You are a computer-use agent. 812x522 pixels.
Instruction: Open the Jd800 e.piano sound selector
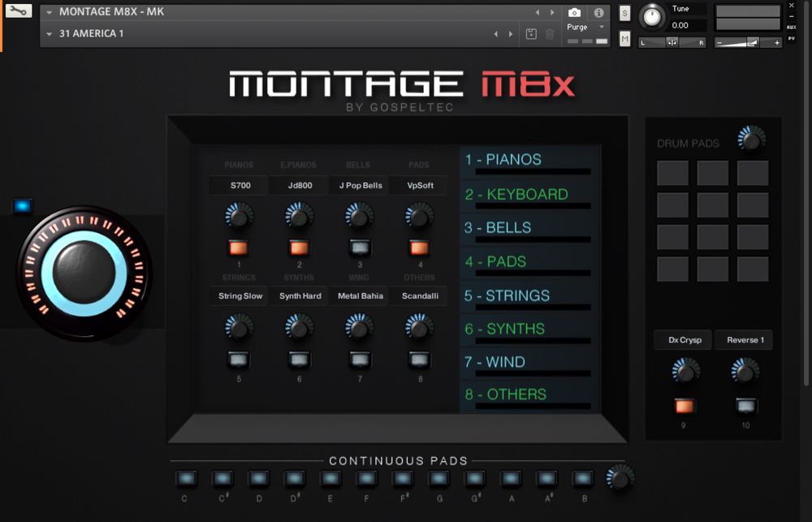pyautogui.click(x=300, y=185)
